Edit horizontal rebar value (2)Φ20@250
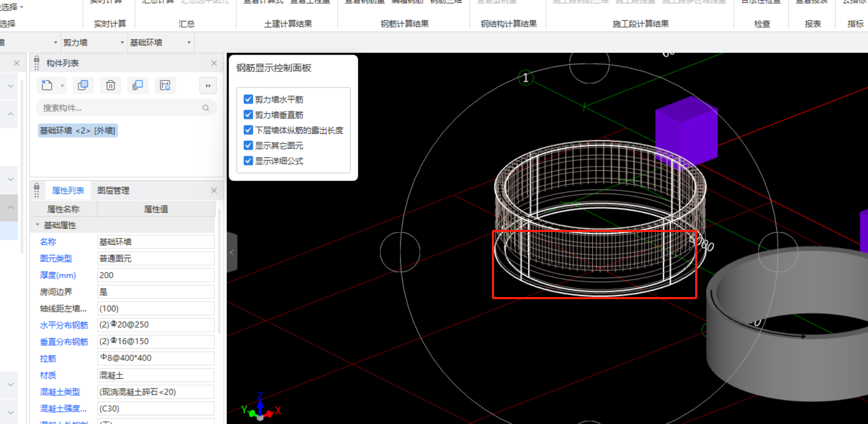 [x=156, y=325]
